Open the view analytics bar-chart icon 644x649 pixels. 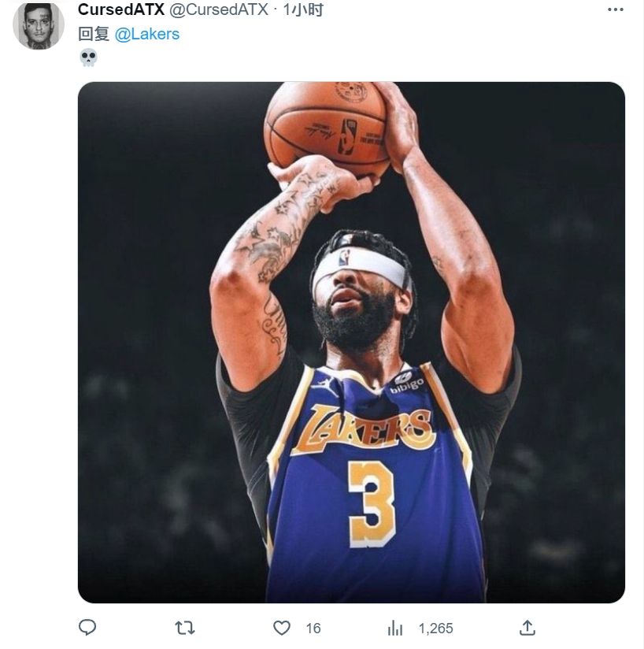click(395, 628)
